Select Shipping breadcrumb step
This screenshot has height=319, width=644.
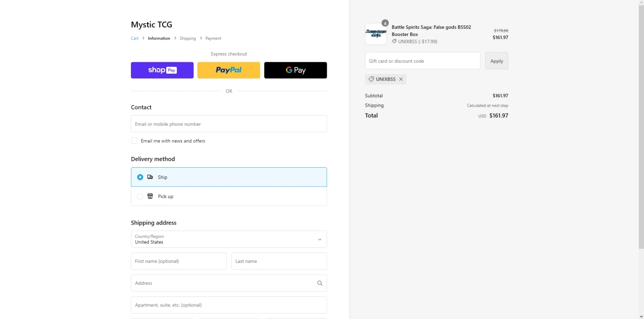(188, 38)
